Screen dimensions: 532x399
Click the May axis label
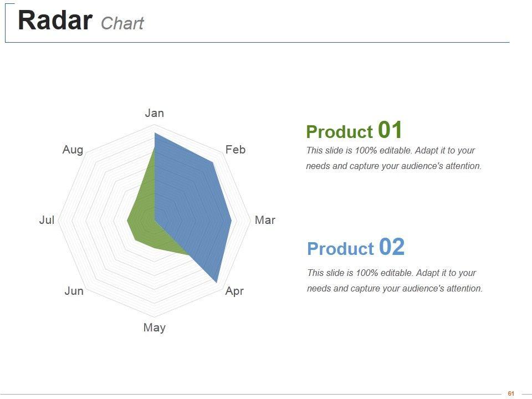point(154,328)
